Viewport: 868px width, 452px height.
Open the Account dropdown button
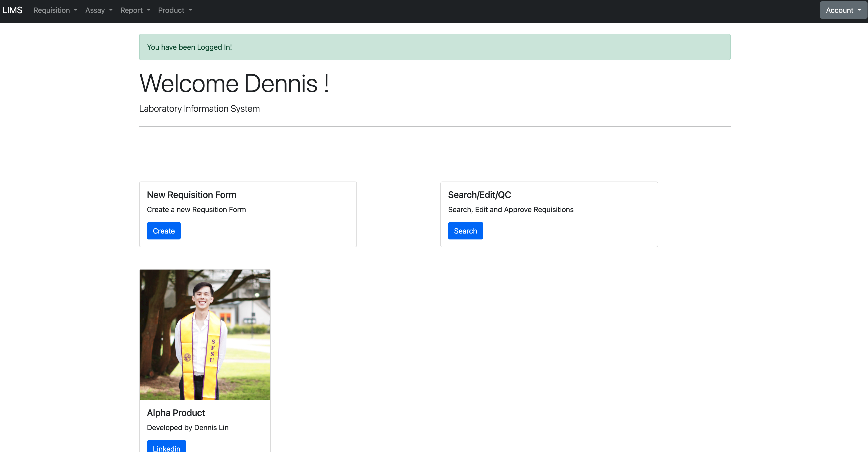(844, 10)
